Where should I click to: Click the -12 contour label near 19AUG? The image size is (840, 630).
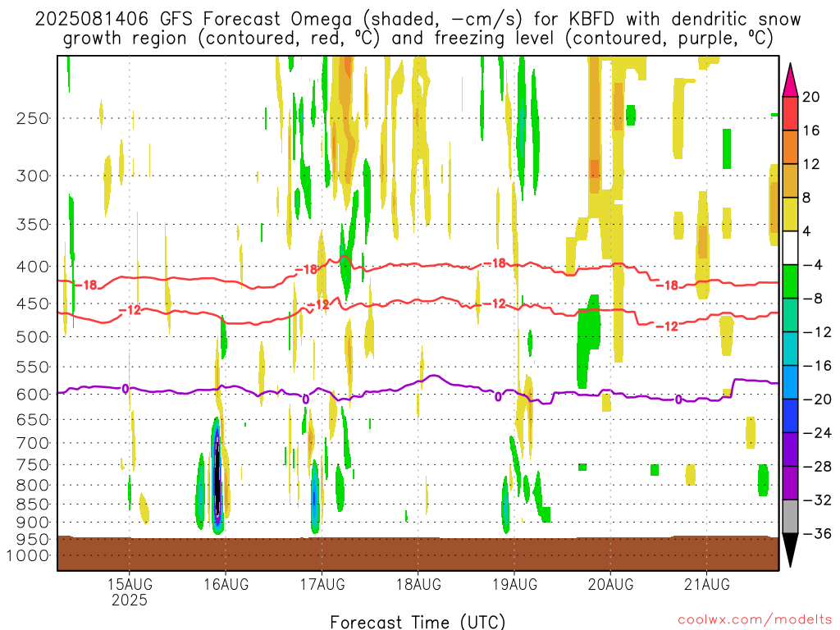495,304
